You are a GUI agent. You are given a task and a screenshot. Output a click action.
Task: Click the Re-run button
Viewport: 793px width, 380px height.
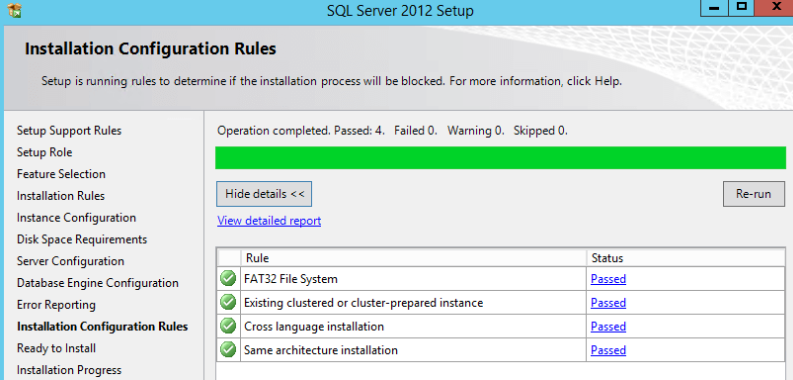[x=754, y=194]
